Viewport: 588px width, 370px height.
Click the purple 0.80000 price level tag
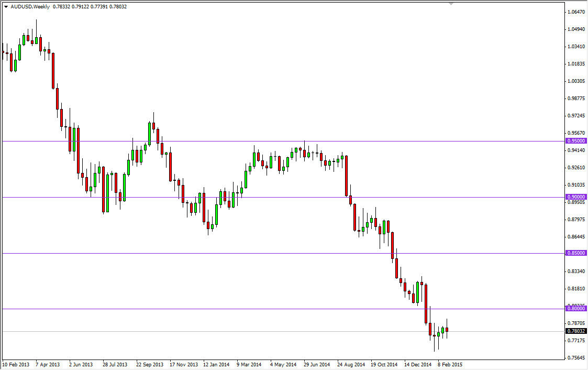[575, 309]
